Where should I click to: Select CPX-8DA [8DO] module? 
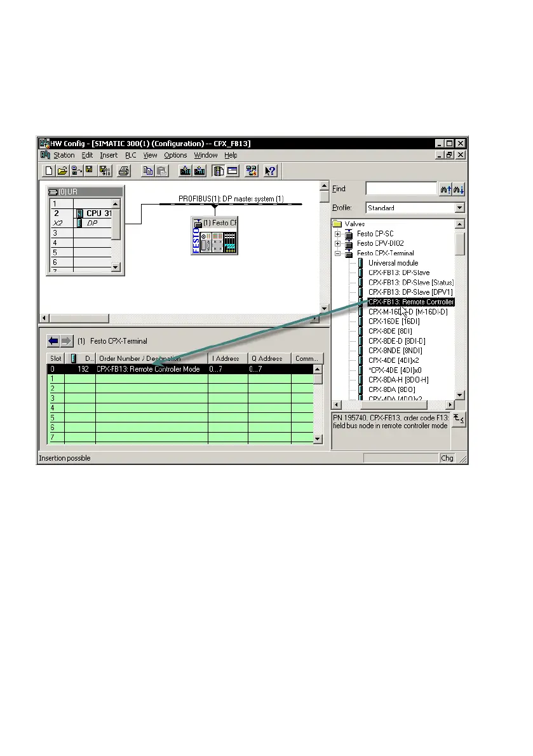(392, 389)
